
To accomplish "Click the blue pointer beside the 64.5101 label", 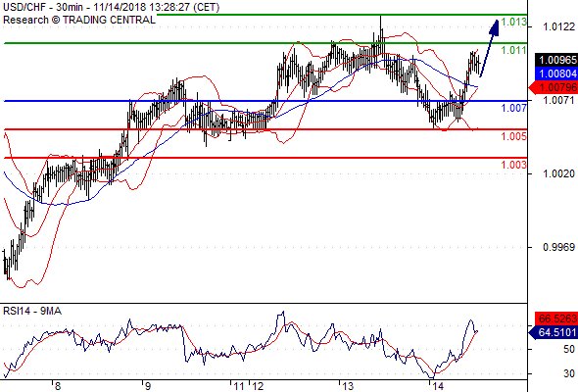I will click(x=531, y=332).
